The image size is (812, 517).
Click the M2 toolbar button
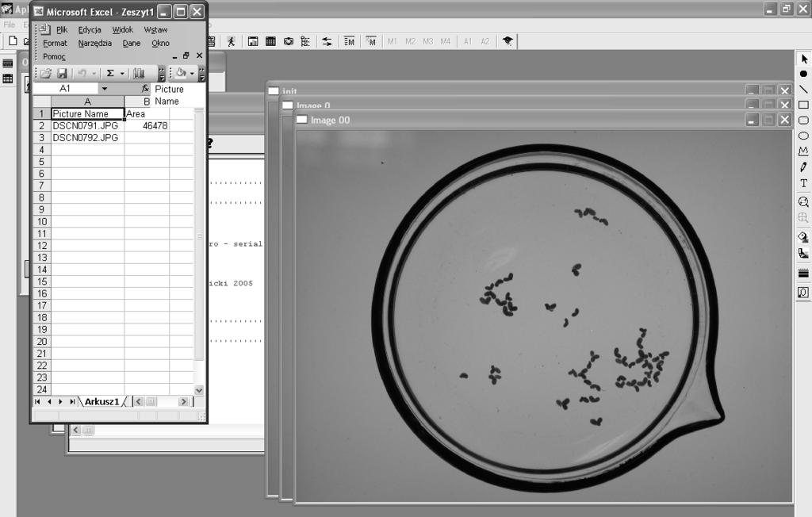coord(410,41)
